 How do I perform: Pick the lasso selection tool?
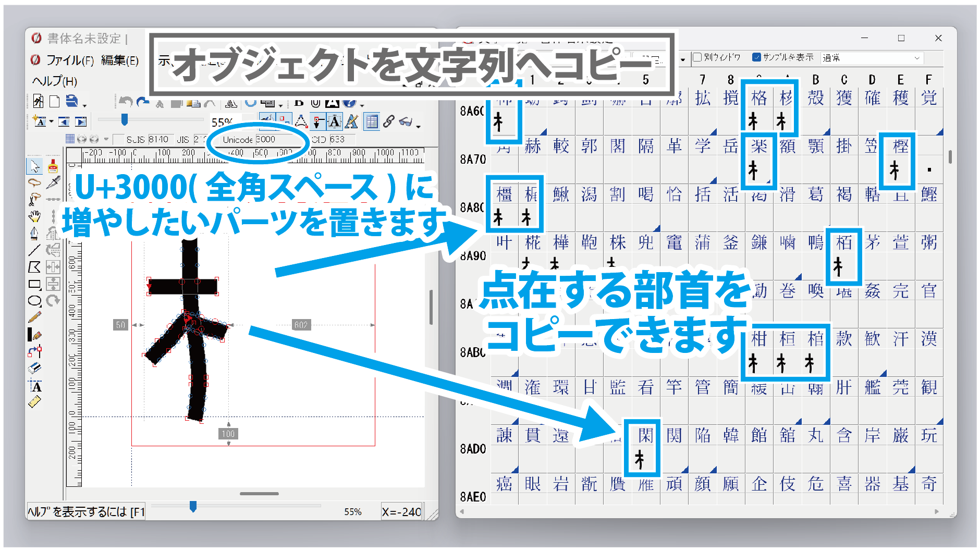[x=34, y=182]
